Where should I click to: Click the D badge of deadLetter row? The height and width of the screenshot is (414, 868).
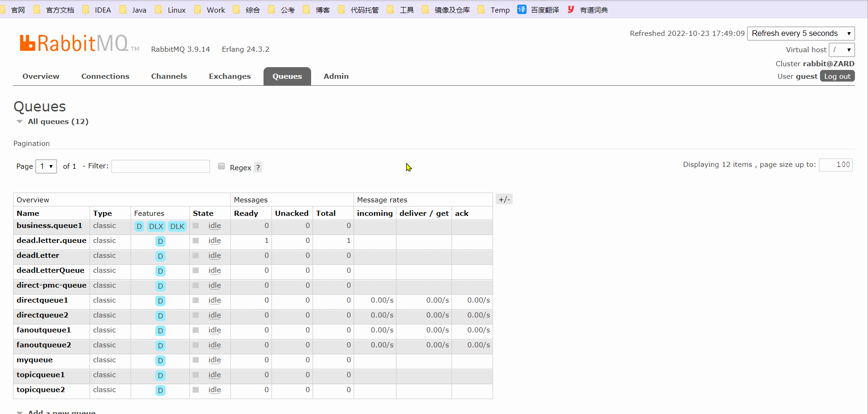pos(160,256)
